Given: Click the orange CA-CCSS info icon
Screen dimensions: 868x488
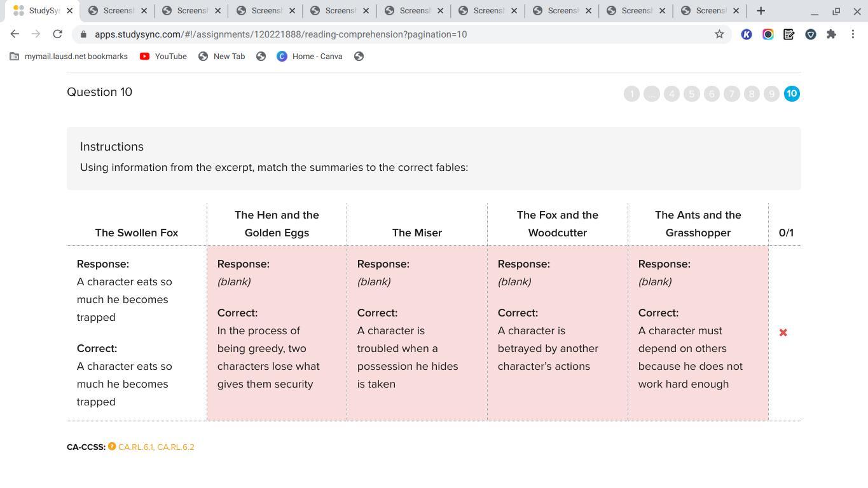Looking at the screenshot, I should tap(112, 447).
